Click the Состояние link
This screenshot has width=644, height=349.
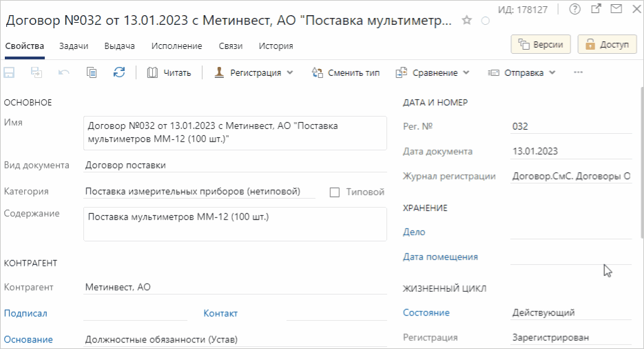426,312
